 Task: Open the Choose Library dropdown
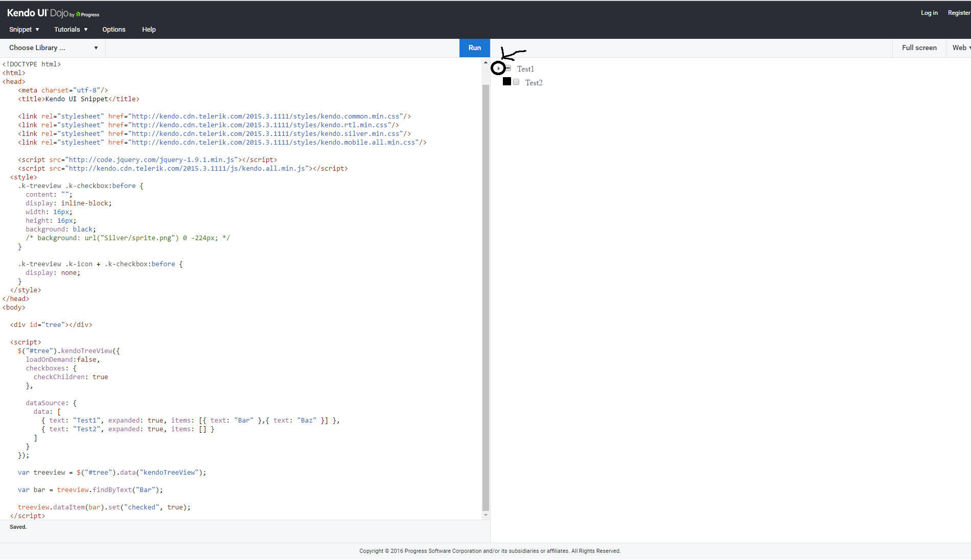click(53, 48)
